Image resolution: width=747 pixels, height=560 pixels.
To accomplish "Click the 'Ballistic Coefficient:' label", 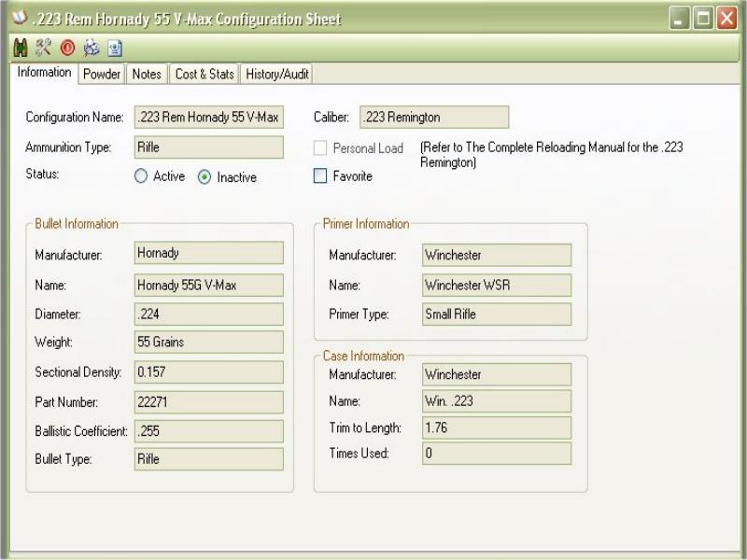I will (81, 431).
